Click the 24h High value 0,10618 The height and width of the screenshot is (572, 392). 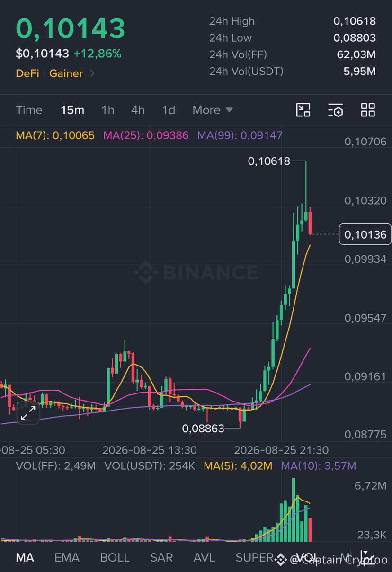pyautogui.click(x=355, y=21)
